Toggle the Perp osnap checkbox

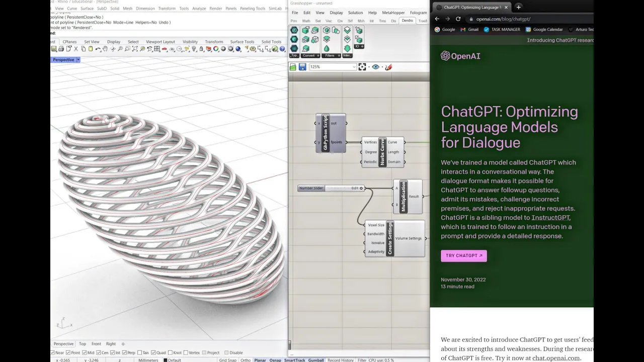(x=125, y=352)
